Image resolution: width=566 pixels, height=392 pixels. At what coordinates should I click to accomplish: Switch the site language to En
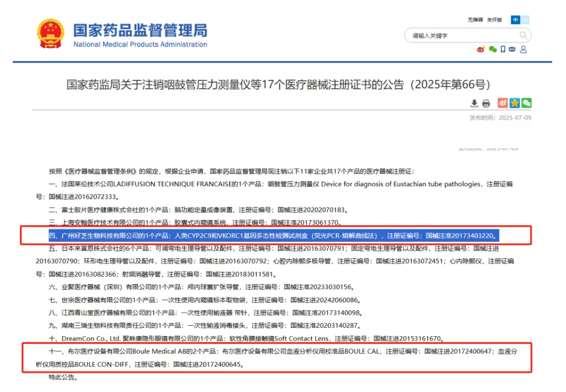tap(525, 20)
